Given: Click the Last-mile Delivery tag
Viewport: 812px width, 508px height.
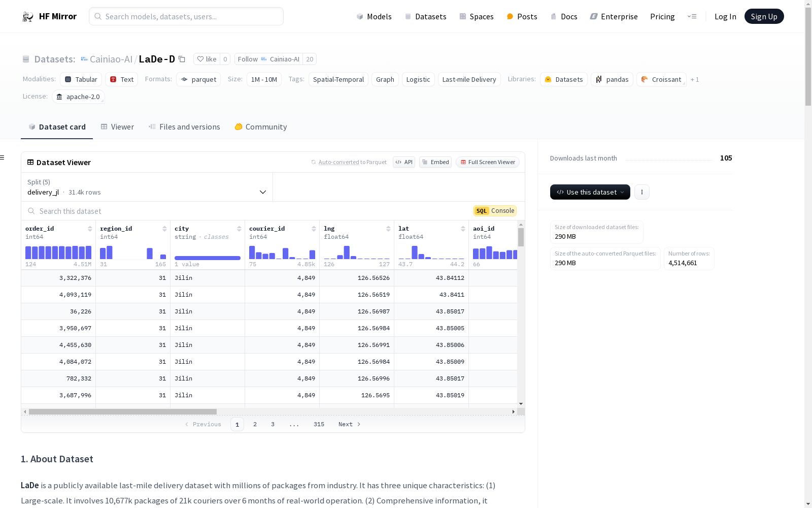Looking at the screenshot, I should click(469, 79).
